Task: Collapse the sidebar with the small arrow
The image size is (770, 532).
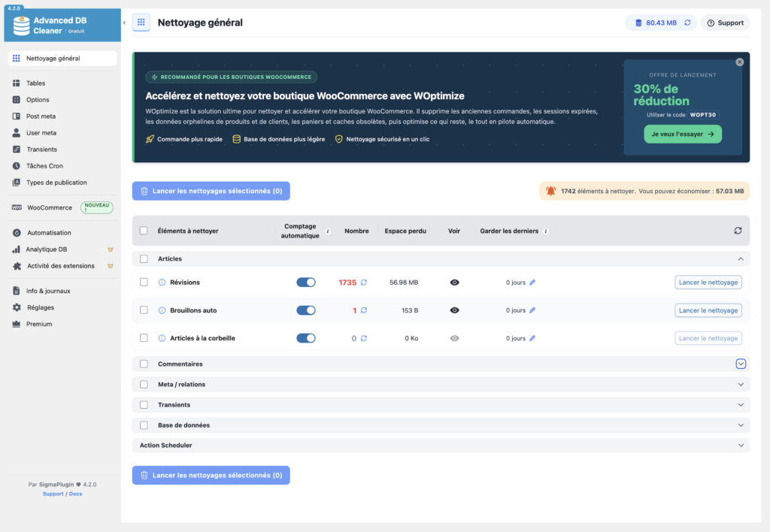Action: point(124,23)
